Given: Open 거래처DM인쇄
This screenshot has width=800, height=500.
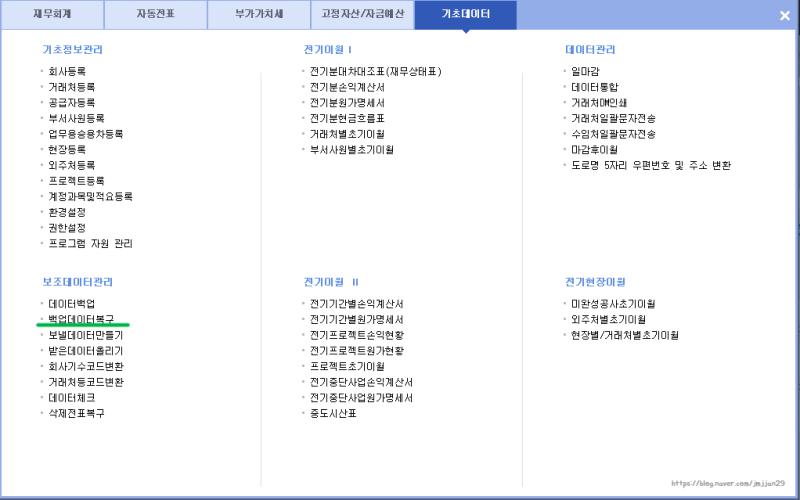Looking at the screenshot, I should (x=599, y=103).
